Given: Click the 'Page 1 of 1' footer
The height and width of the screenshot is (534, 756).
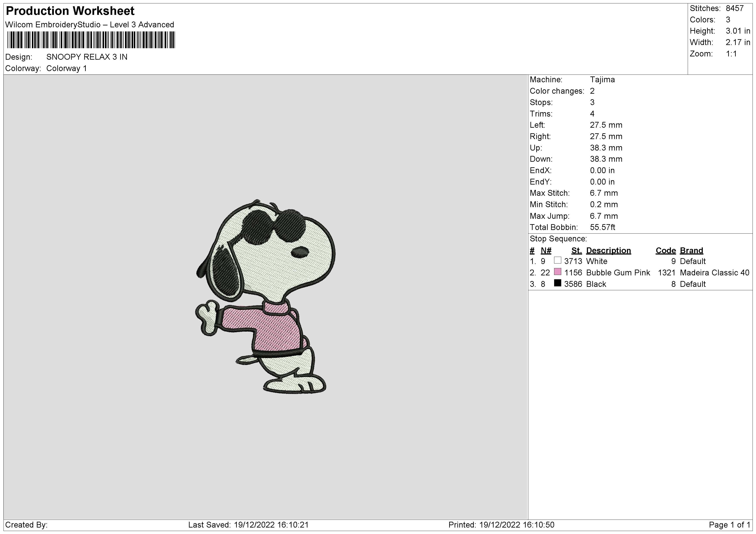Looking at the screenshot, I should [730, 525].
